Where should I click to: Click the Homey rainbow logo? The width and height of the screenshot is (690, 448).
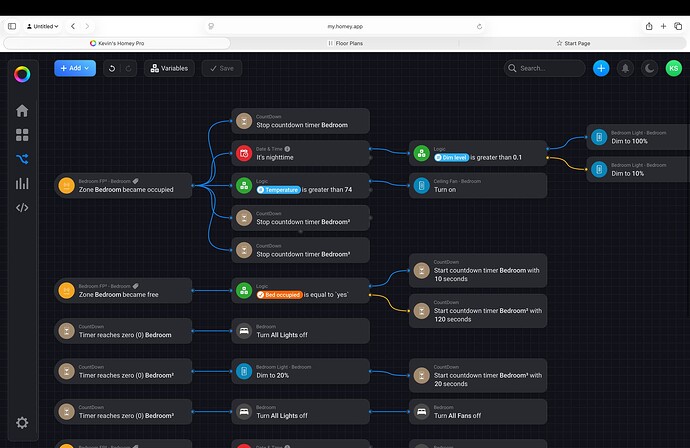(x=22, y=73)
